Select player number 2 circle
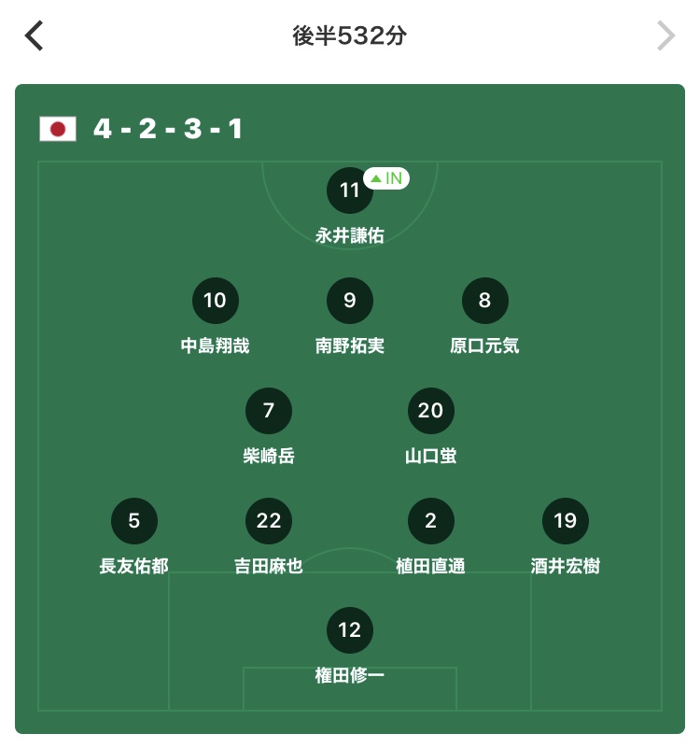The image size is (700, 748). 430,521
